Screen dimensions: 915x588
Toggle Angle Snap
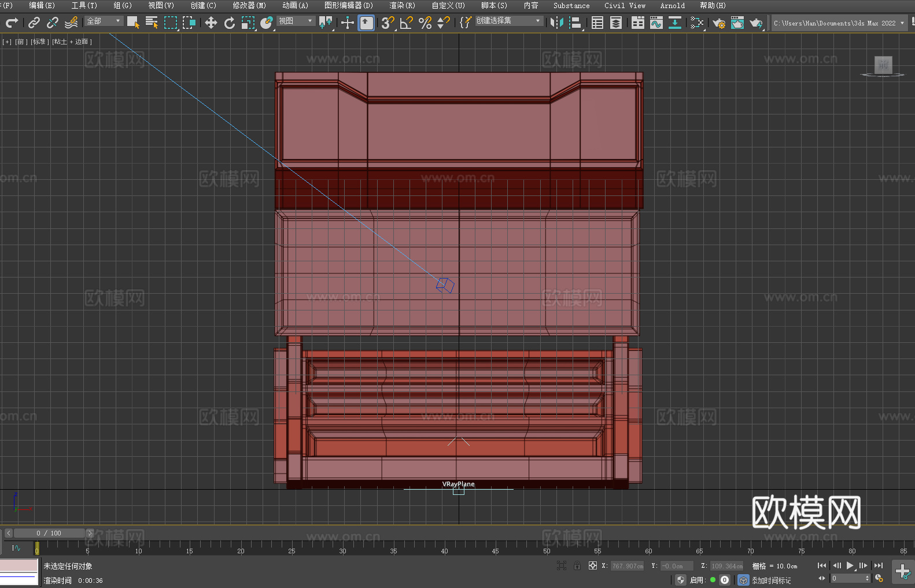(407, 23)
